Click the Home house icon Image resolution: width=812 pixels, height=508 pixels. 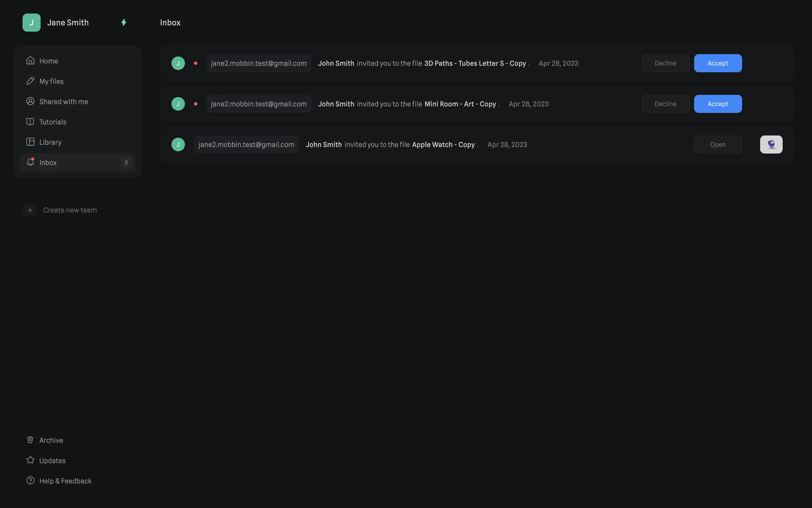(30, 61)
